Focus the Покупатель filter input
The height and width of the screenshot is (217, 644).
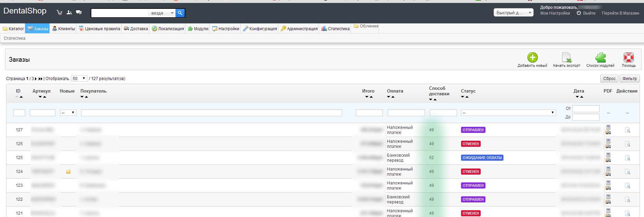(x=211, y=113)
